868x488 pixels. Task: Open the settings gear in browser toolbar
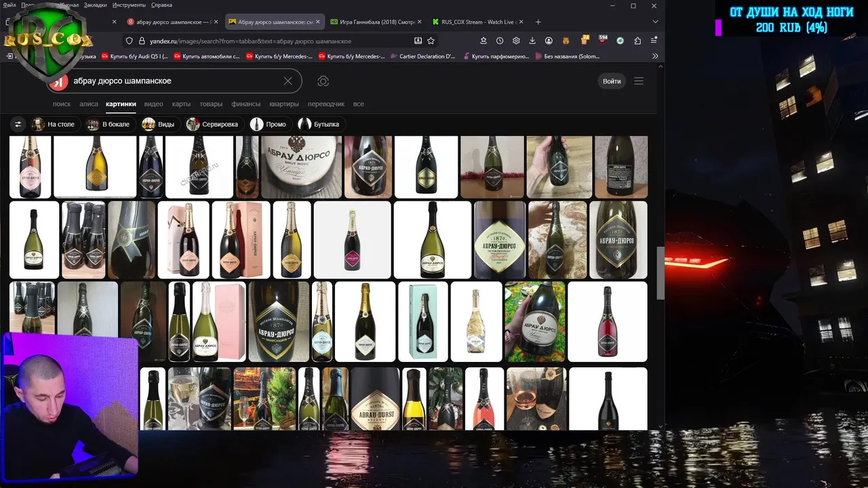click(516, 41)
